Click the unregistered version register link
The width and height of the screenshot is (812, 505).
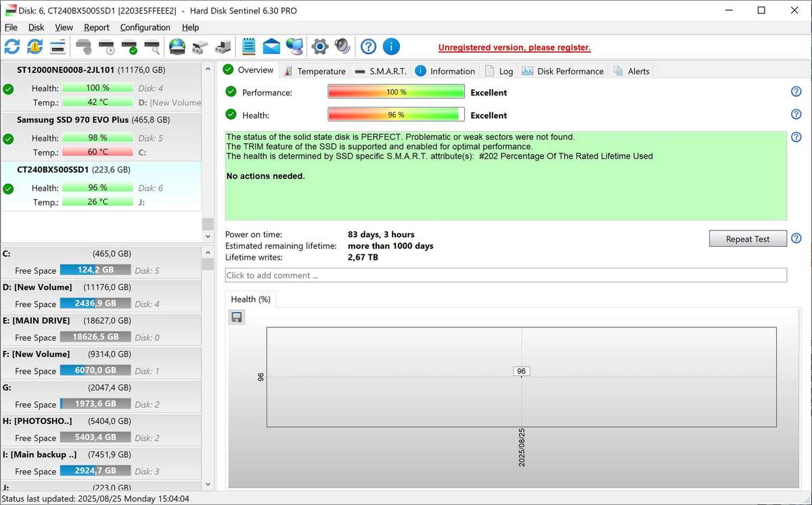[514, 48]
